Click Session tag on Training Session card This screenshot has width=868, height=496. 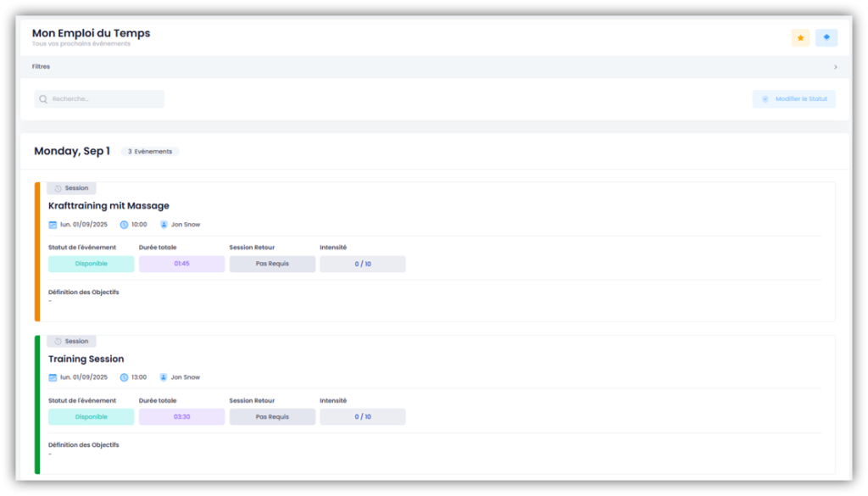(x=71, y=341)
